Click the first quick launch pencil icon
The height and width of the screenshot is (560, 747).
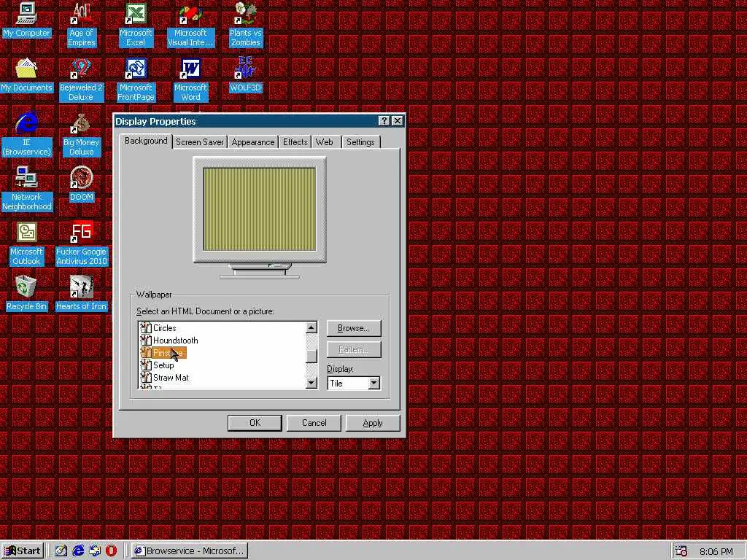point(61,551)
